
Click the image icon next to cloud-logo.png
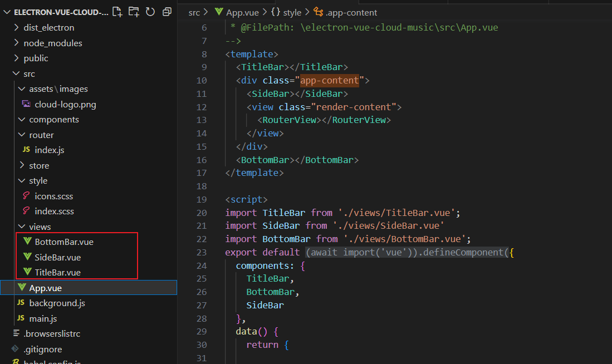click(x=27, y=104)
